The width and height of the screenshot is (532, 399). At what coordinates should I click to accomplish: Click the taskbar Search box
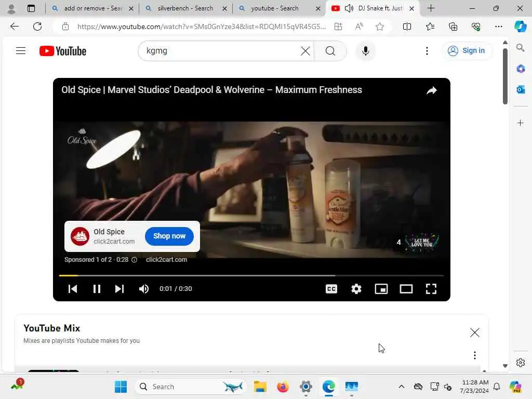pyautogui.click(x=191, y=387)
